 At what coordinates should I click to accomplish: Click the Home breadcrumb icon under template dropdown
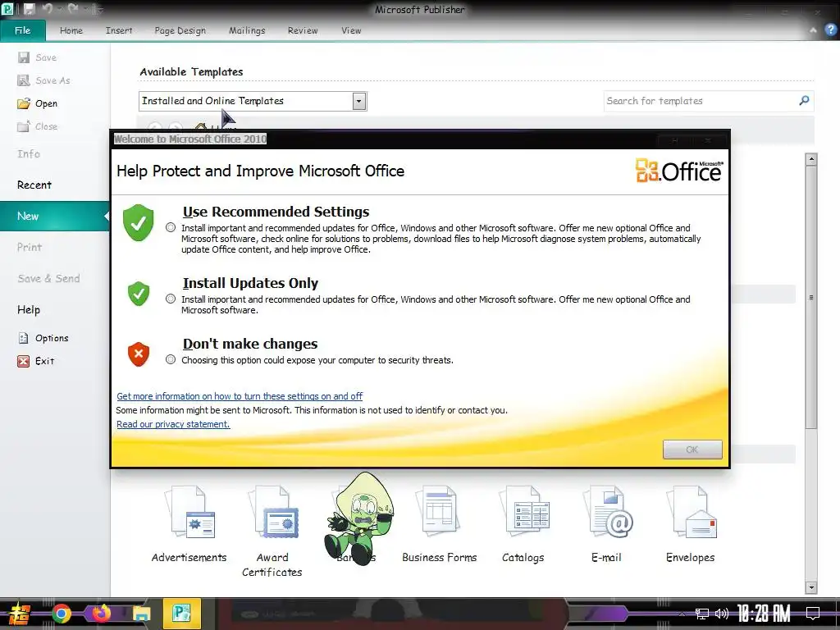coord(201,127)
